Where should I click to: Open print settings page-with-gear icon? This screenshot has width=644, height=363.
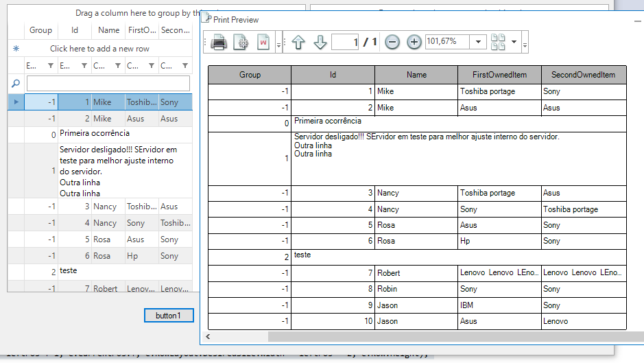coord(241,43)
